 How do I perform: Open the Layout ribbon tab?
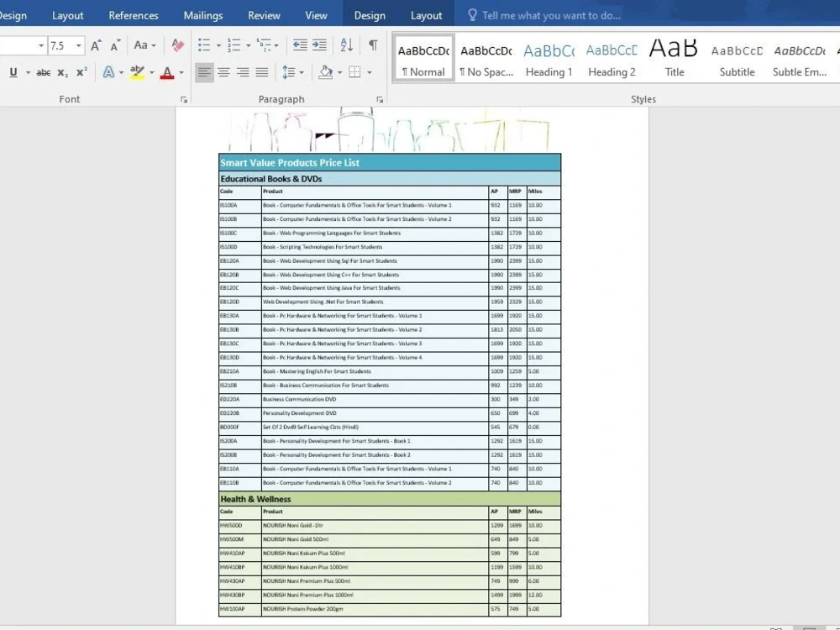[67, 15]
